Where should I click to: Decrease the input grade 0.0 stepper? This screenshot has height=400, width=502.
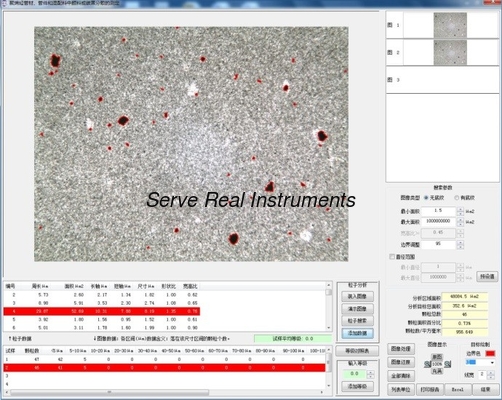(370, 377)
